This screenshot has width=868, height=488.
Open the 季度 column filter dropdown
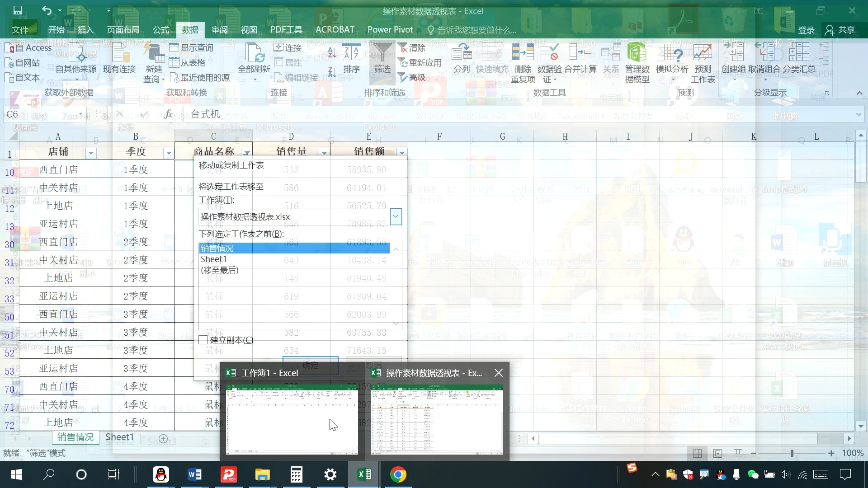pos(168,153)
